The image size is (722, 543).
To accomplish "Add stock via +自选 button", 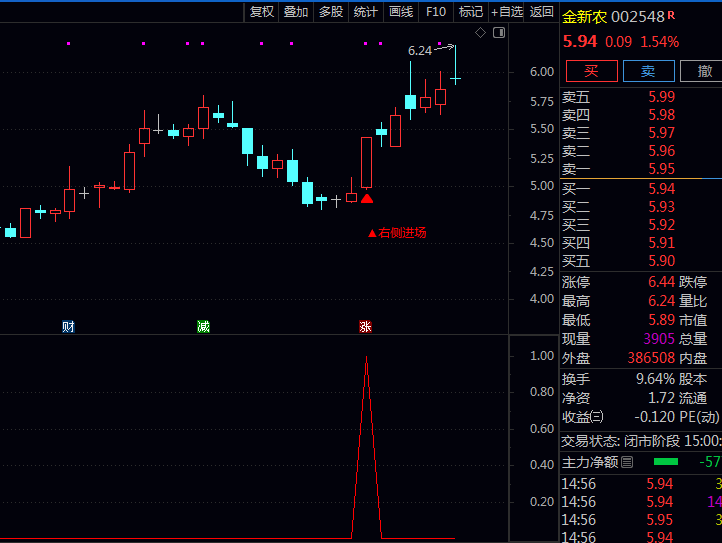I will point(507,12).
